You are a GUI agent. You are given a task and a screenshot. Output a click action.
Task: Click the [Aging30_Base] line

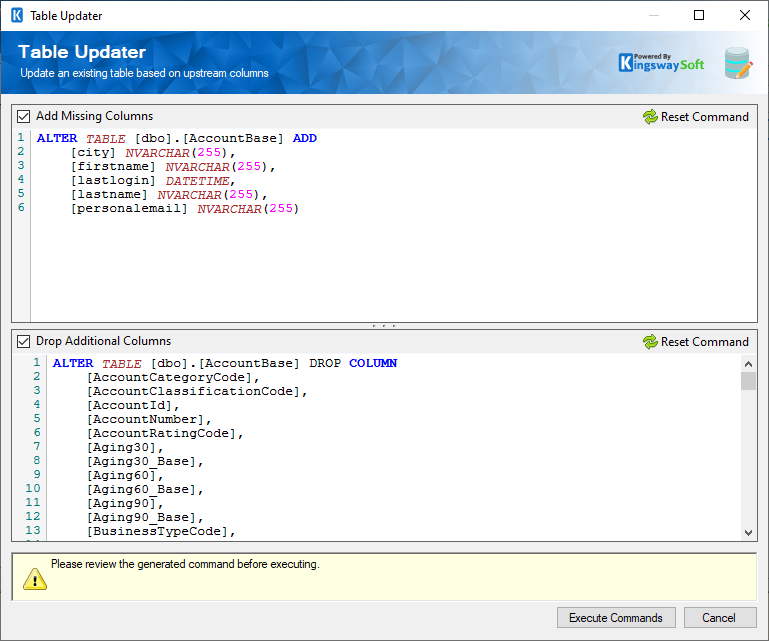(x=145, y=462)
